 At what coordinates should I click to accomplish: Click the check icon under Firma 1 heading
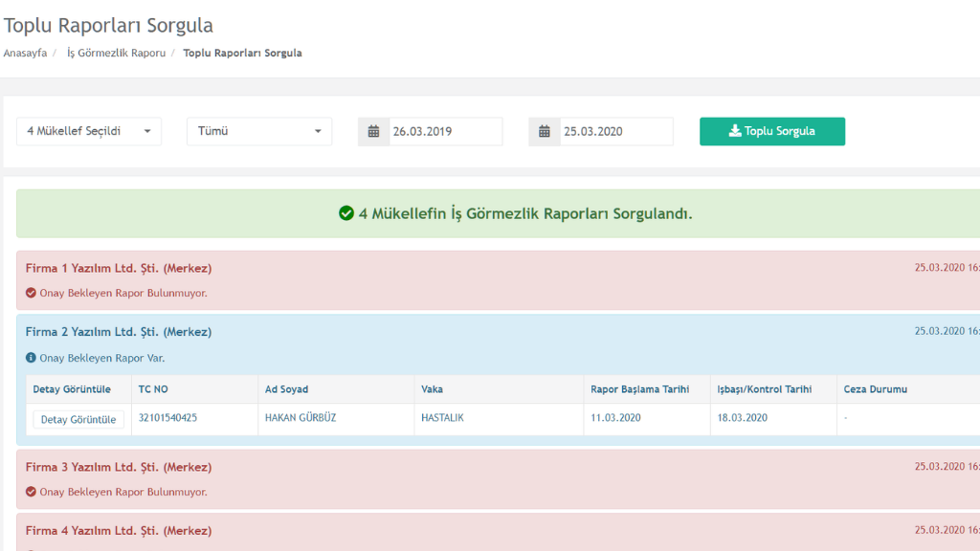point(31,293)
